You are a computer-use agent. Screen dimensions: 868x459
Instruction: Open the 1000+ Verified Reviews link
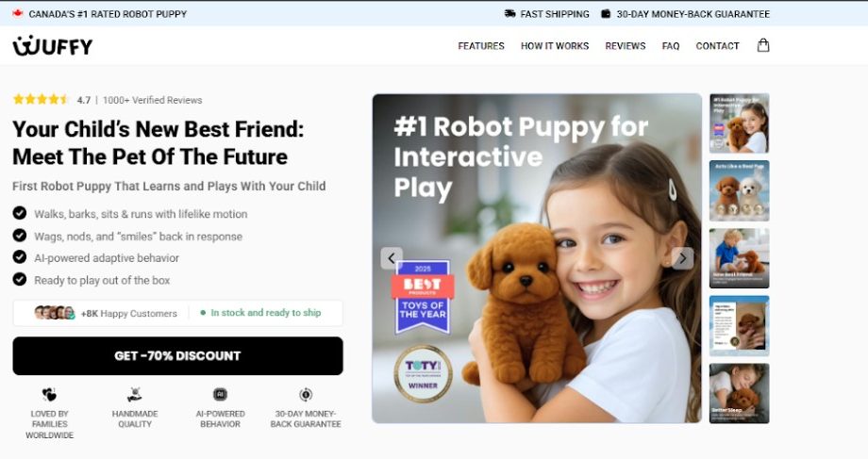pyautogui.click(x=152, y=100)
